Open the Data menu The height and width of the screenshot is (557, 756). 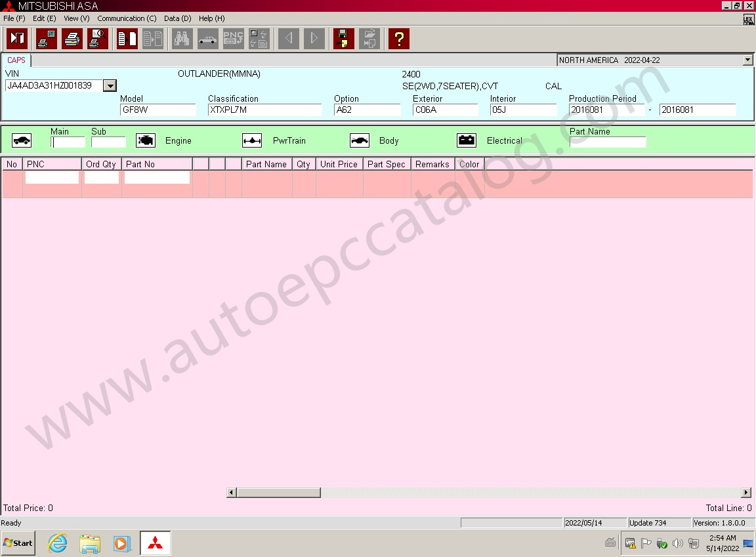(x=177, y=18)
